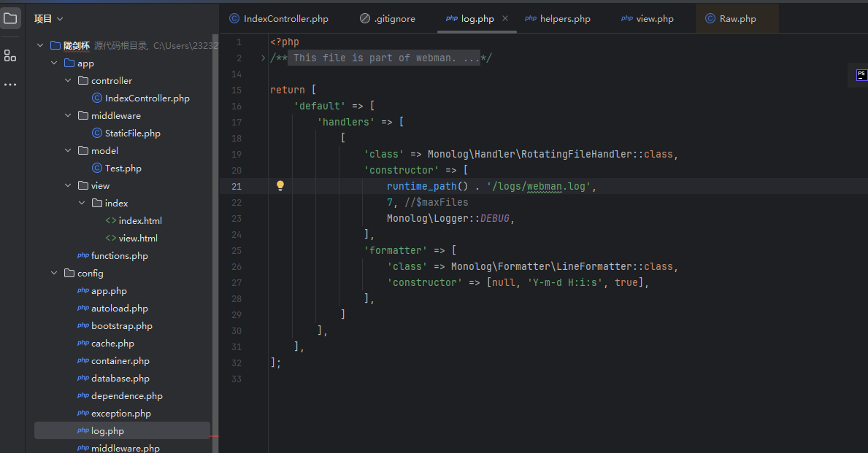
Task: Expand the folded doc comment on line 2
Action: coord(264,58)
